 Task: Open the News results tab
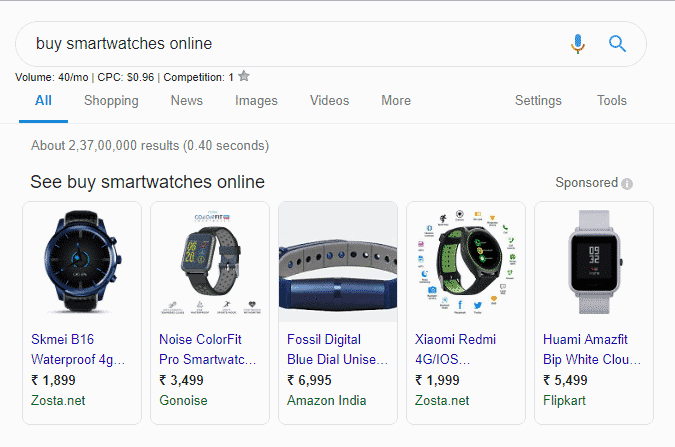(186, 101)
